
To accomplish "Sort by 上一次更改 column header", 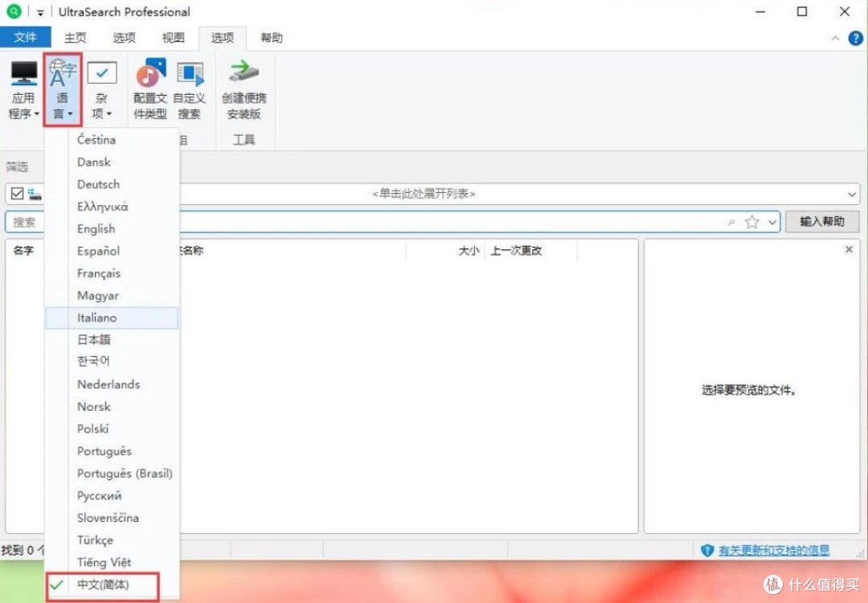I will pos(516,250).
